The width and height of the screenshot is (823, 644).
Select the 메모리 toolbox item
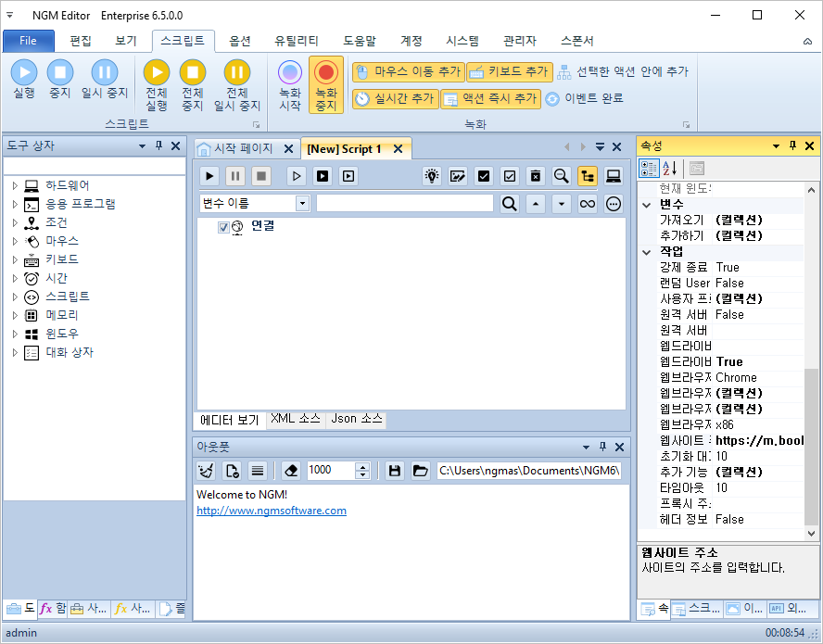coord(62,315)
